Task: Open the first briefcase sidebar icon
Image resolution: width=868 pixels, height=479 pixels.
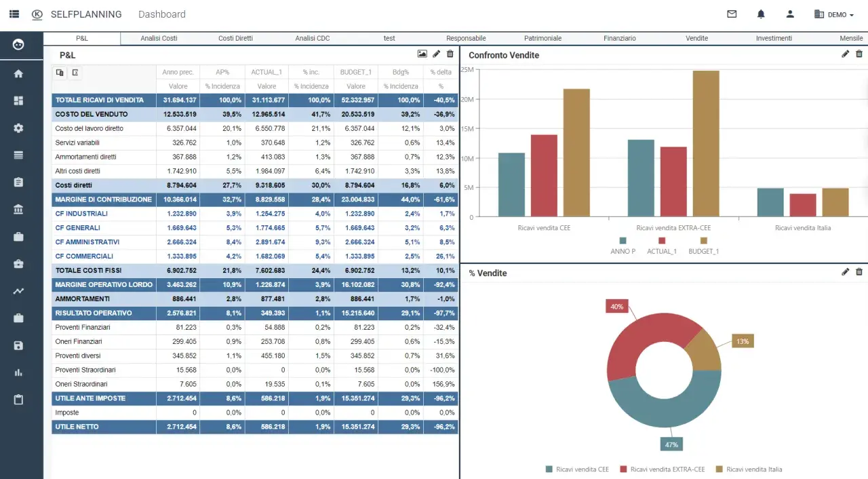Action: pyautogui.click(x=18, y=237)
